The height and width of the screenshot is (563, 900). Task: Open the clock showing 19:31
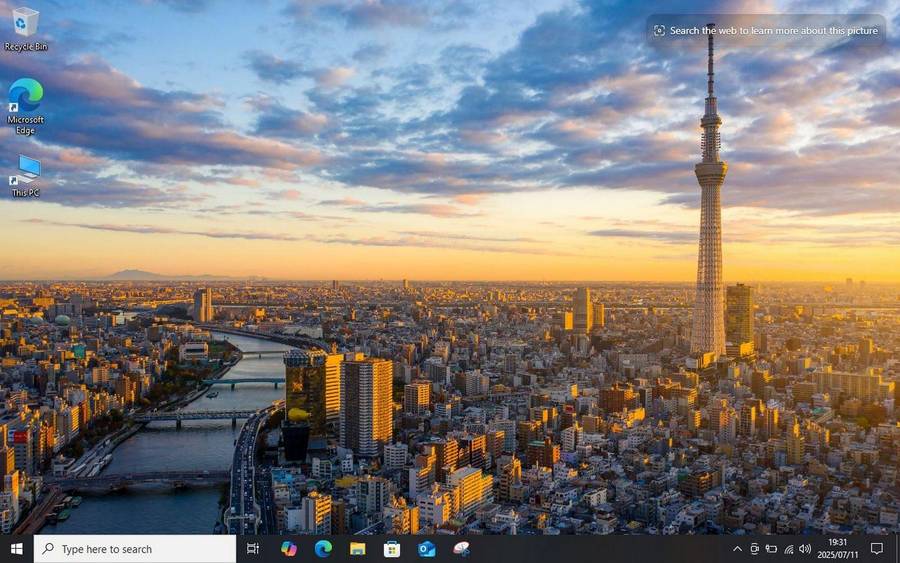coord(837,549)
